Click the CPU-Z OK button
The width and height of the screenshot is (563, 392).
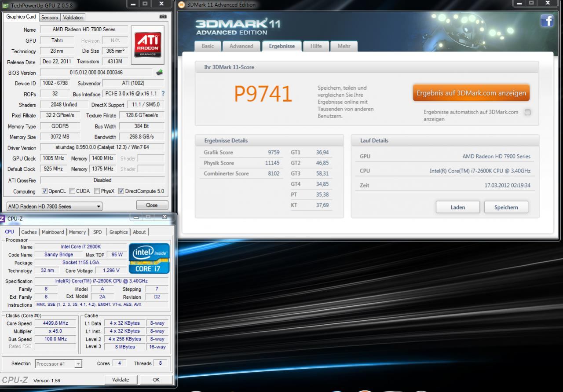coord(156,380)
